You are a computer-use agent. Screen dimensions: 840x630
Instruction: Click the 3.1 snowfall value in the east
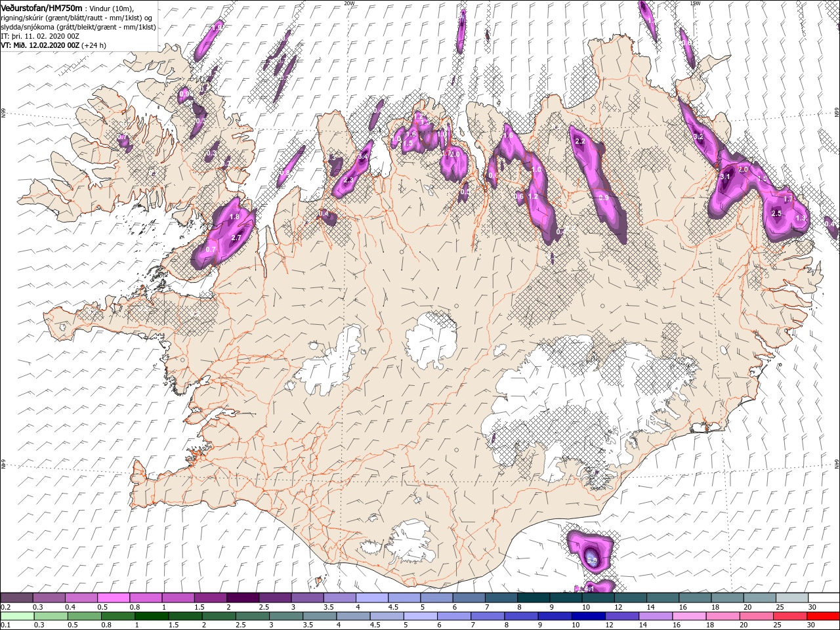(725, 177)
